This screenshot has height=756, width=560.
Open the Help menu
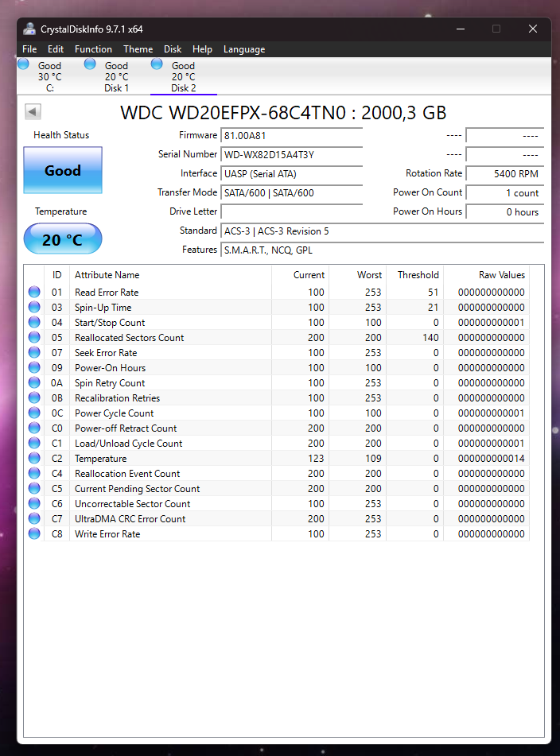coord(202,49)
